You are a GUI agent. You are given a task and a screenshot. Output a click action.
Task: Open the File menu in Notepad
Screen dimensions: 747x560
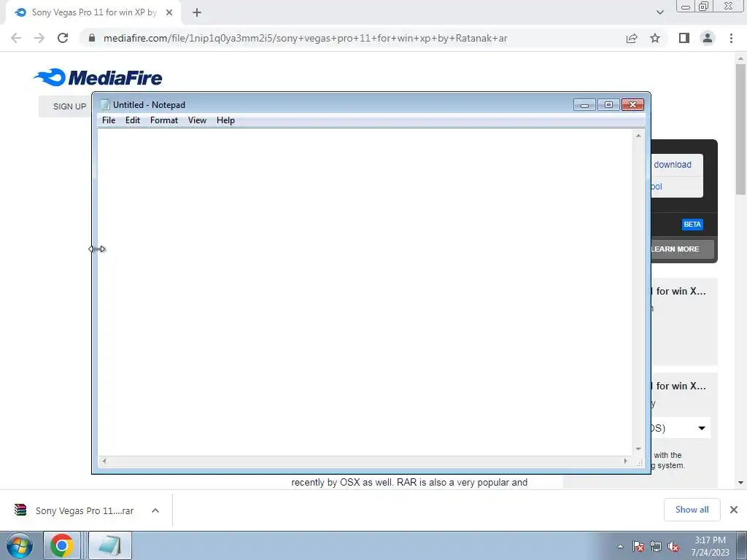tap(109, 120)
